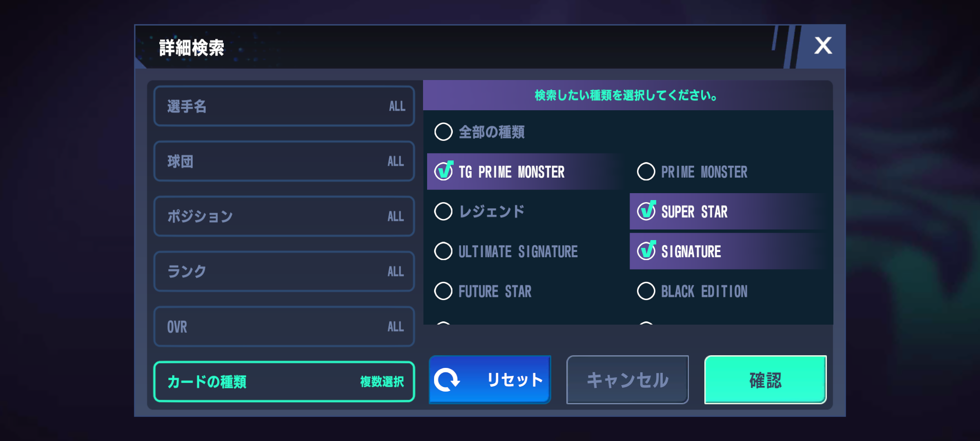Viewport: 980px width, 441px height.
Task: Uncheck the TG PRIME MONSTER checkmark
Action: pyautogui.click(x=443, y=171)
